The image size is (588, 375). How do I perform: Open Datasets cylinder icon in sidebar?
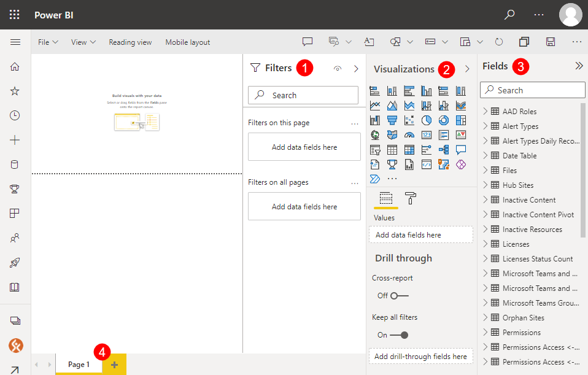click(15, 164)
